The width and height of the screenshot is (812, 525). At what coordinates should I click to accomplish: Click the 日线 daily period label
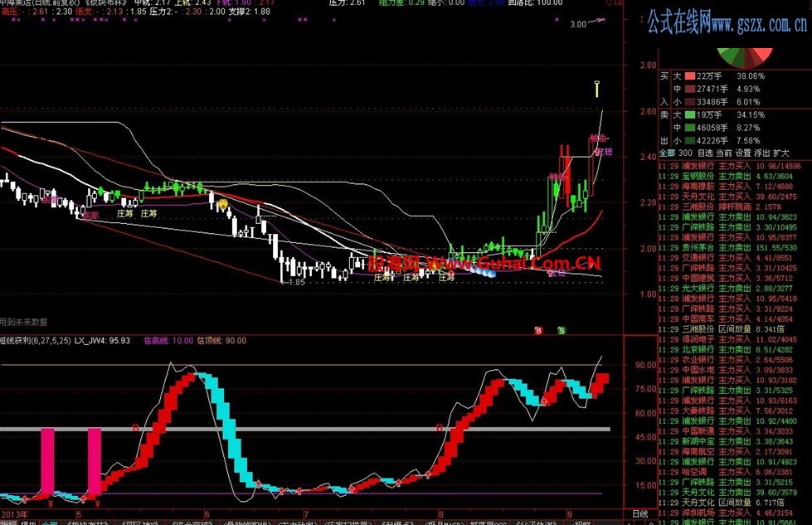640,514
